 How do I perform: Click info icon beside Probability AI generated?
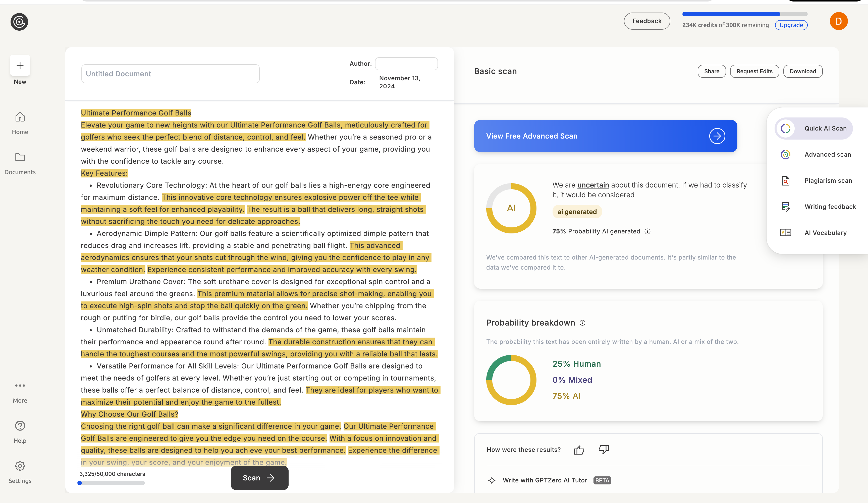tap(647, 231)
